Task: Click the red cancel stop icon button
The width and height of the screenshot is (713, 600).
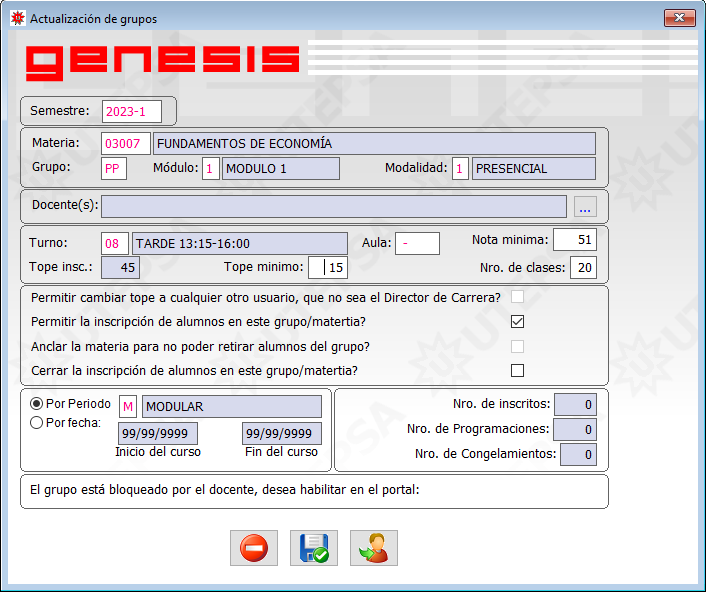Action: tap(254, 548)
